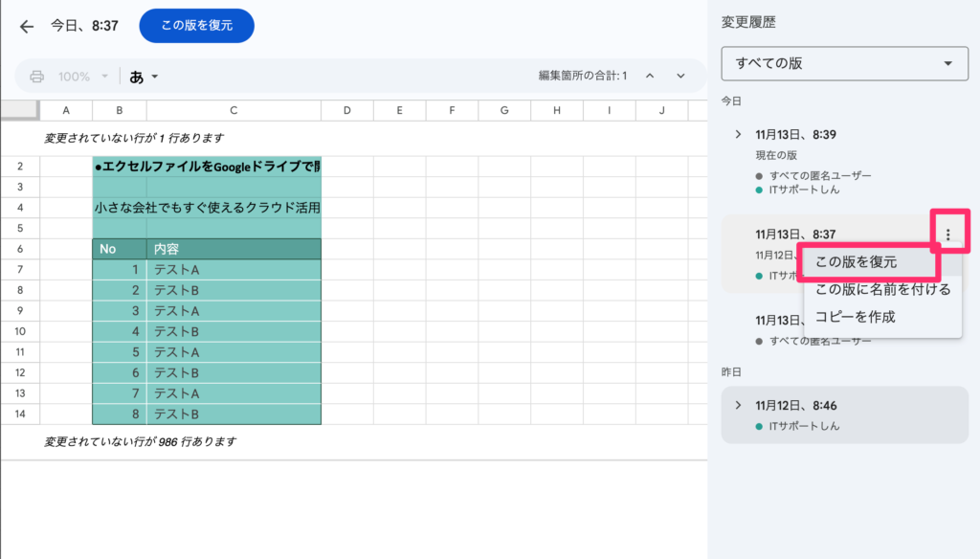Viewport: 980px width, 559px height.
Task: Click the back arrow to exit version history
Action: (x=27, y=26)
